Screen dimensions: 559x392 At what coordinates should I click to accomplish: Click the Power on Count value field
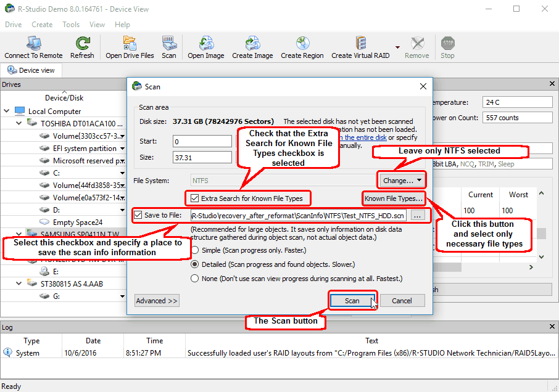[517, 118]
